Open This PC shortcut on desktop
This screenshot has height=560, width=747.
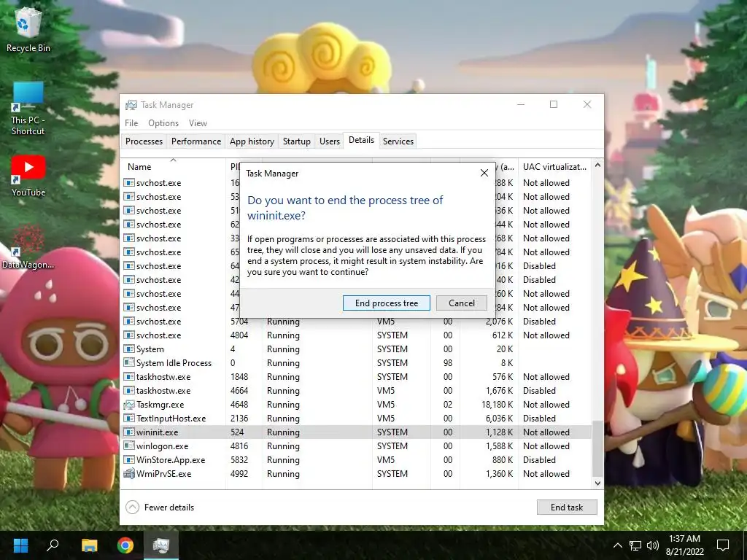tap(28, 109)
